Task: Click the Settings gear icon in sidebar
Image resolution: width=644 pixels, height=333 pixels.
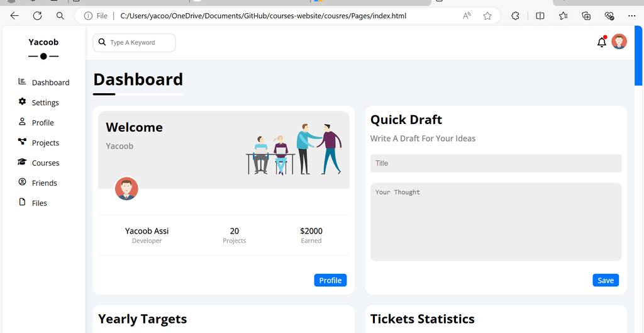Action: point(22,101)
